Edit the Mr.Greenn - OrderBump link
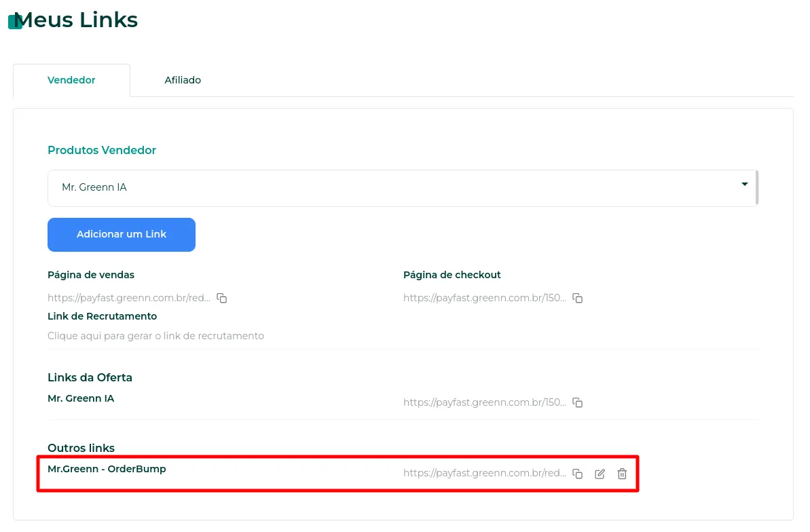The image size is (810, 532). click(600, 474)
